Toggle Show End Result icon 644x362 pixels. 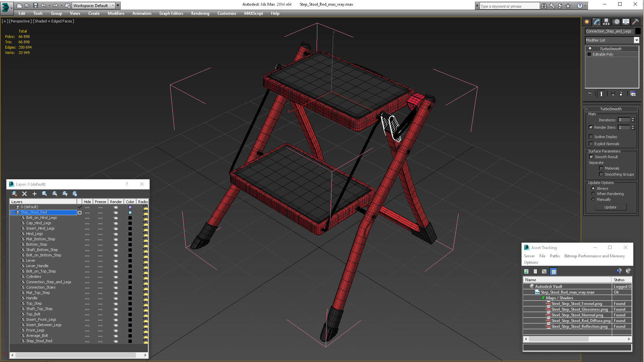601,94
